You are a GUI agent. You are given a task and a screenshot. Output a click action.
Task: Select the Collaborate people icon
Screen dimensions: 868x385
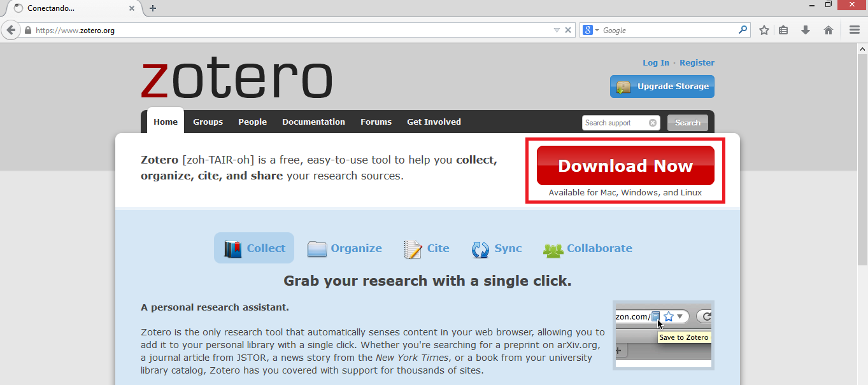(552, 248)
